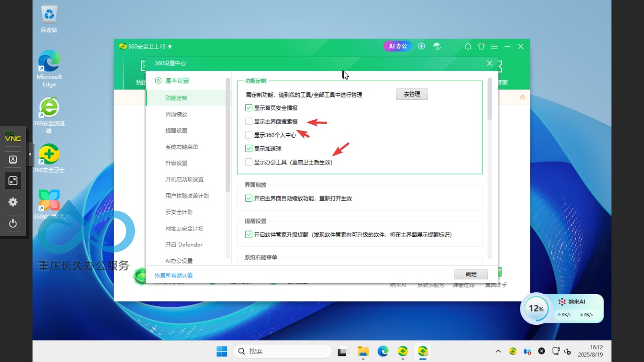Check 显示360个人中心 checkbox

249,135
